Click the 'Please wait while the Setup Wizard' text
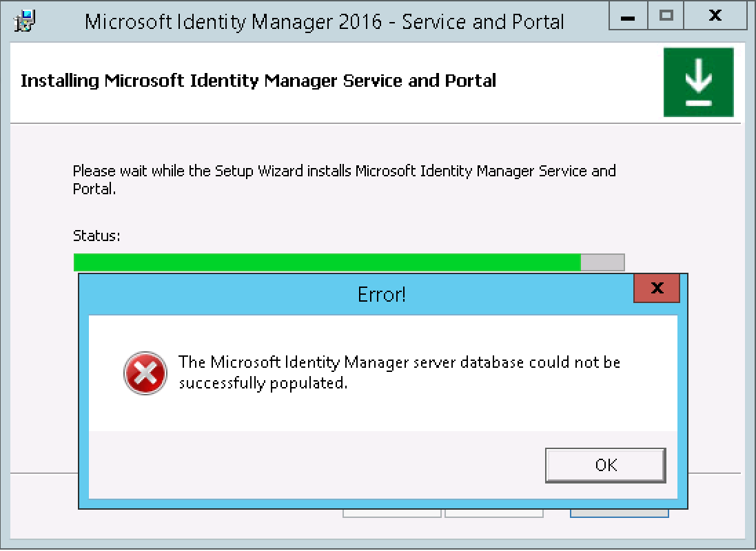The image size is (756, 551). click(x=344, y=179)
